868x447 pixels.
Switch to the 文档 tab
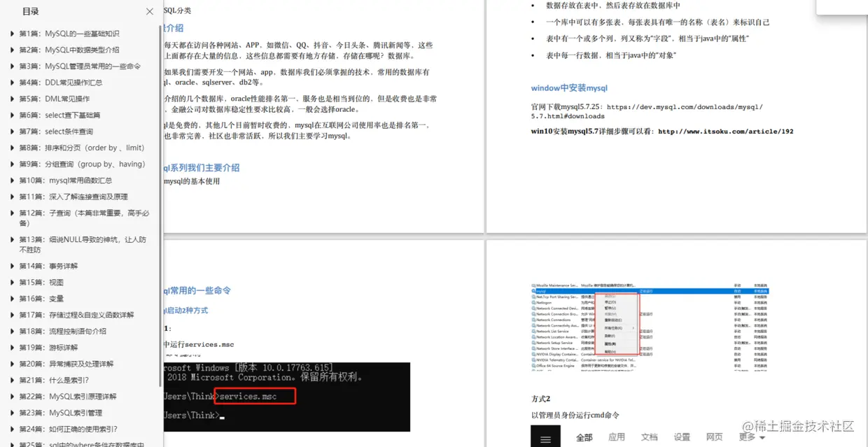[x=650, y=437]
